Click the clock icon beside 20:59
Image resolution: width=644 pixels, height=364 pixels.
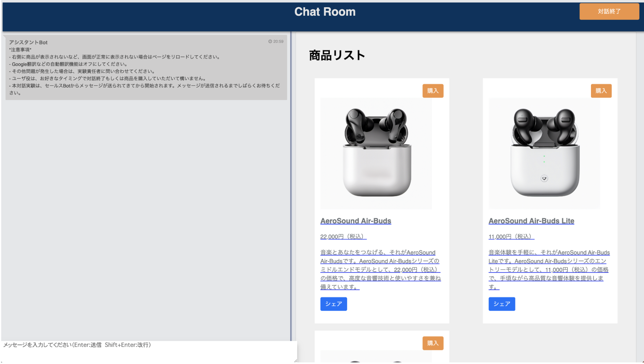click(x=270, y=42)
